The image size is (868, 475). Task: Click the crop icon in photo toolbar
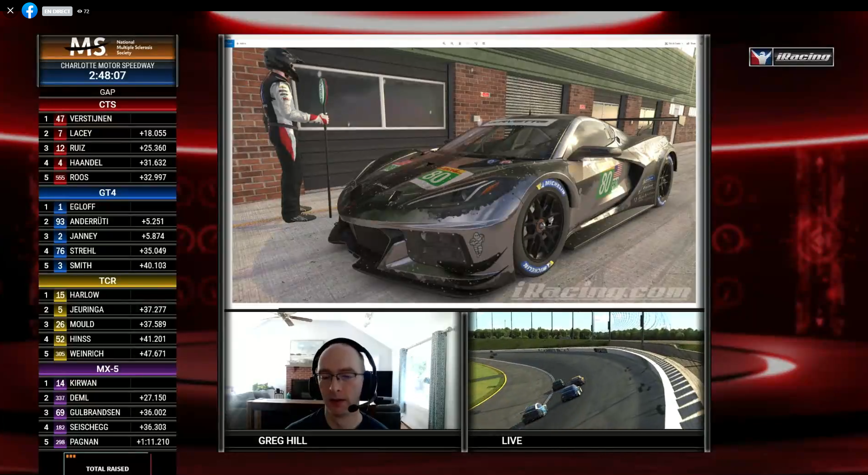coord(484,43)
